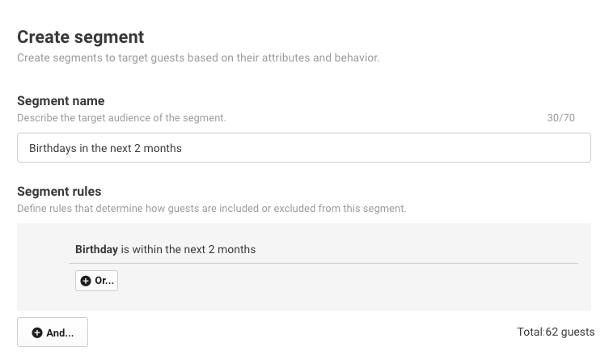This screenshot has width=609, height=364.
Task: Click the text 'Birthdays in the next 2 months'
Action: click(x=105, y=148)
